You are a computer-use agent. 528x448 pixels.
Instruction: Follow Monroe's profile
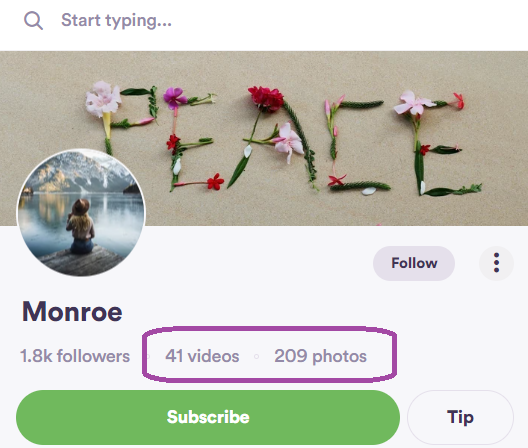tap(414, 263)
